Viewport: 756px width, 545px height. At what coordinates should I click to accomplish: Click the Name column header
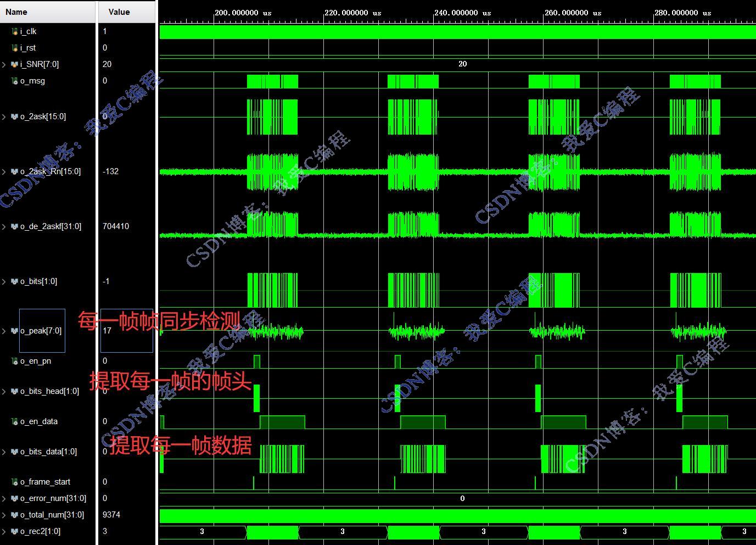48,12
